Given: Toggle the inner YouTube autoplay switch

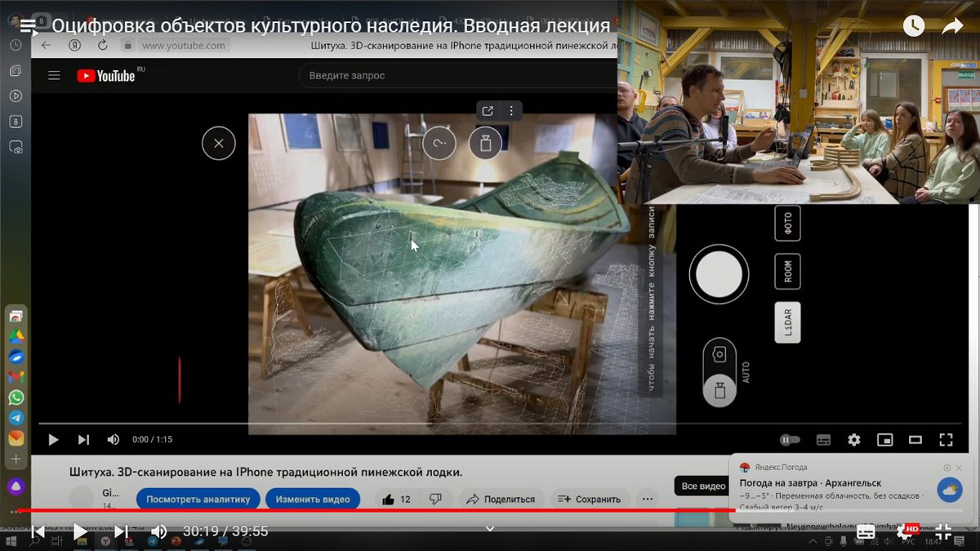Looking at the screenshot, I should coord(789,440).
